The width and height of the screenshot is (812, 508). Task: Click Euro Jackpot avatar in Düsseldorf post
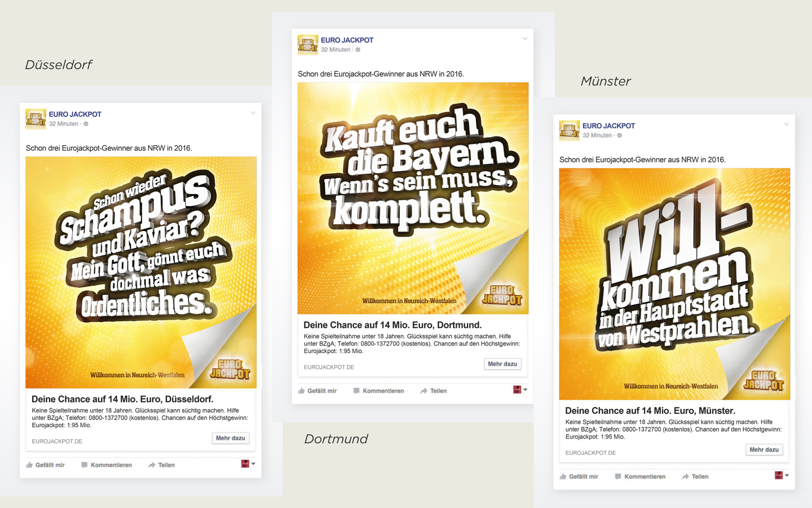click(36, 119)
